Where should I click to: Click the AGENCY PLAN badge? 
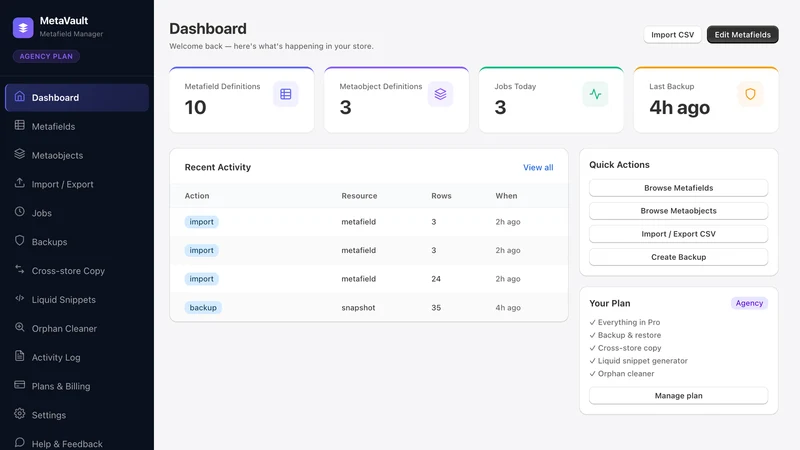(x=46, y=56)
